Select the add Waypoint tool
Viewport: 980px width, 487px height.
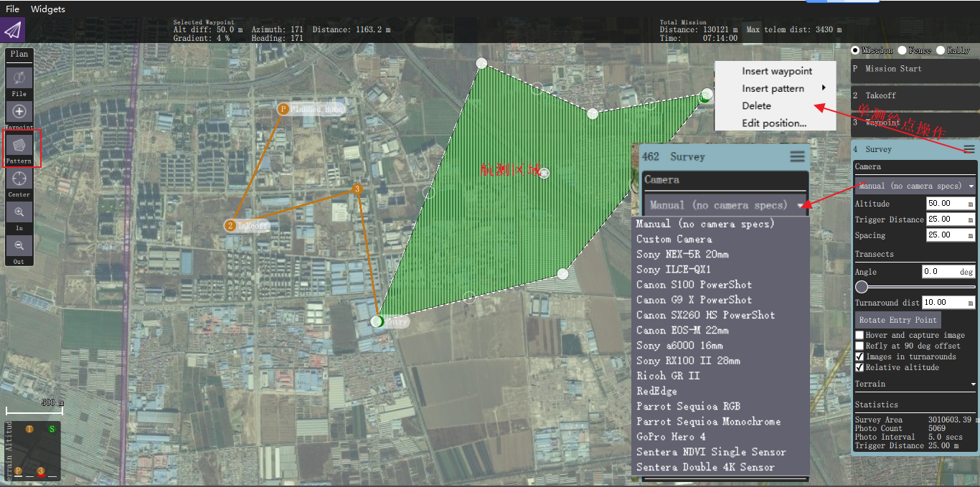pos(19,111)
